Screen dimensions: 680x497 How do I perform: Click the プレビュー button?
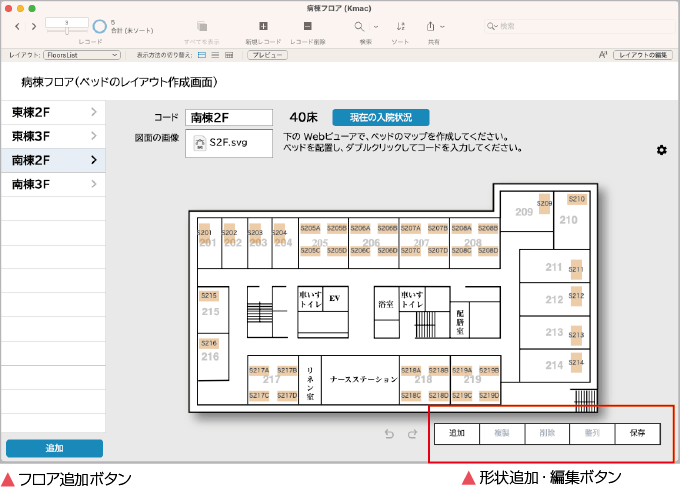pos(267,55)
